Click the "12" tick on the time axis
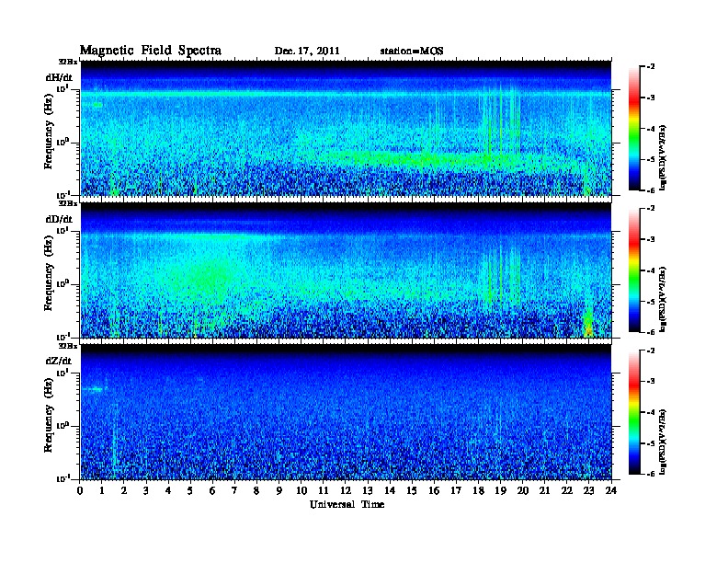Screen dimensions: 728x563 tap(346, 490)
